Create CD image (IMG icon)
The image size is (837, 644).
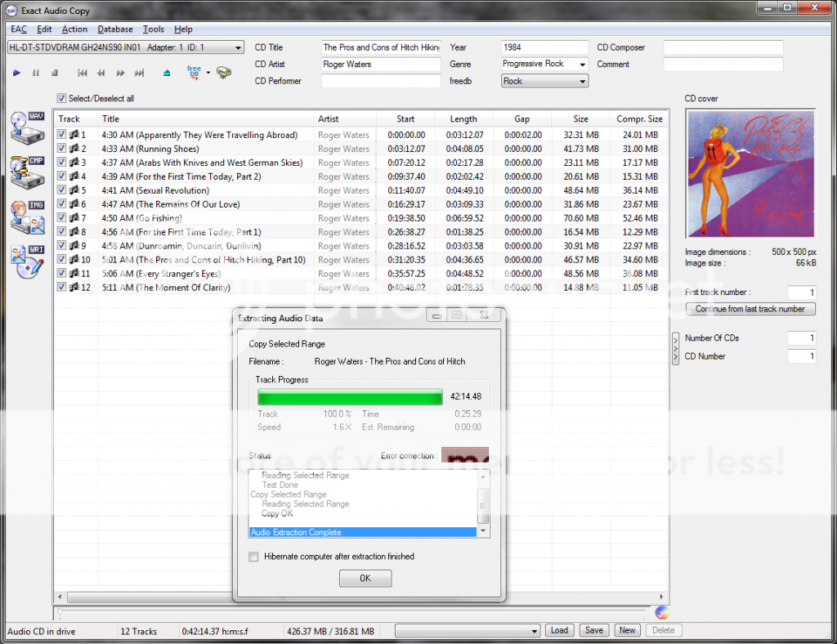(x=28, y=217)
